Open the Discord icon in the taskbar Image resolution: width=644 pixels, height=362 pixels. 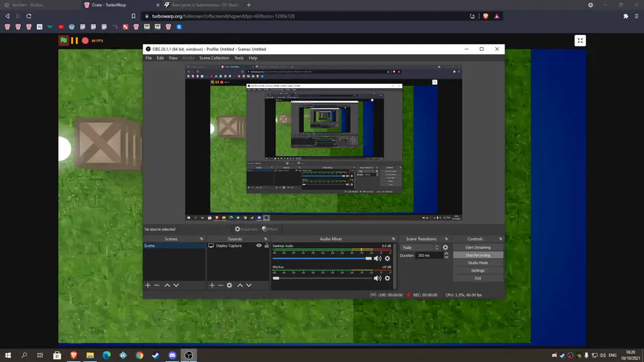(172, 355)
